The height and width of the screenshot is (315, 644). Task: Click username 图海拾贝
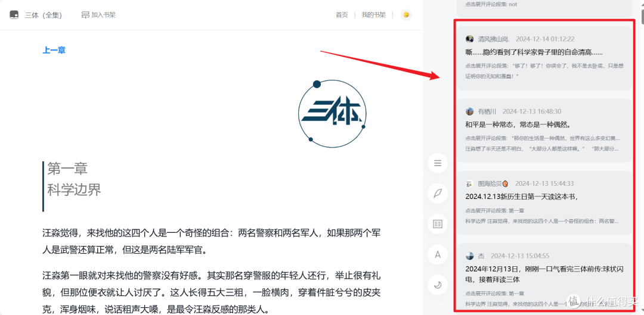pos(493,183)
